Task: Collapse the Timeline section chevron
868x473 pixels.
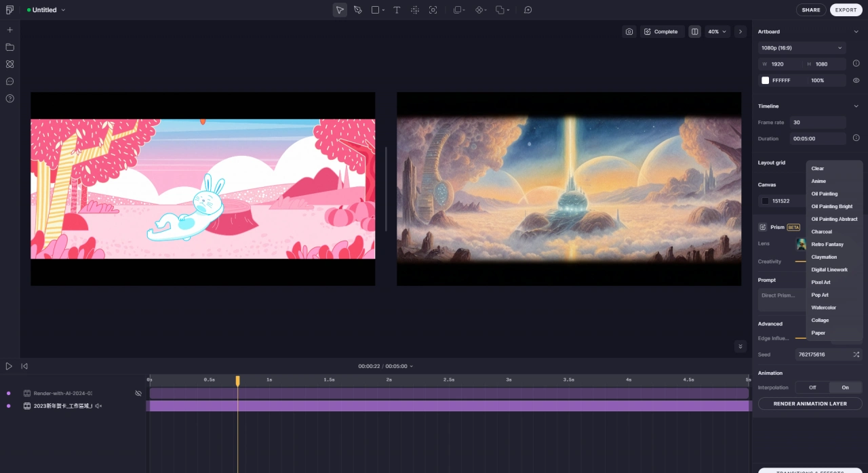Action: tap(856, 106)
